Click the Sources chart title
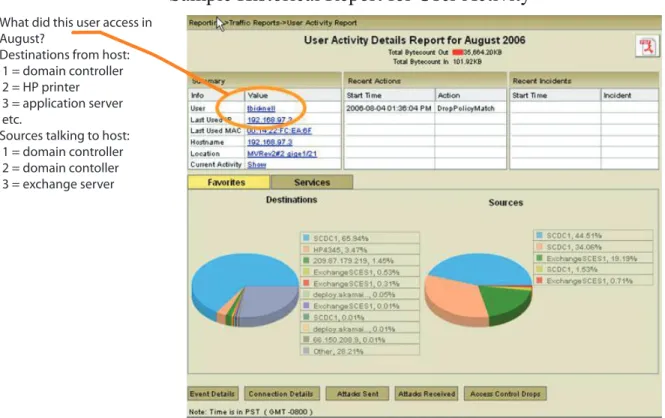The height and width of the screenshot is (418, 665). point(506,203)
